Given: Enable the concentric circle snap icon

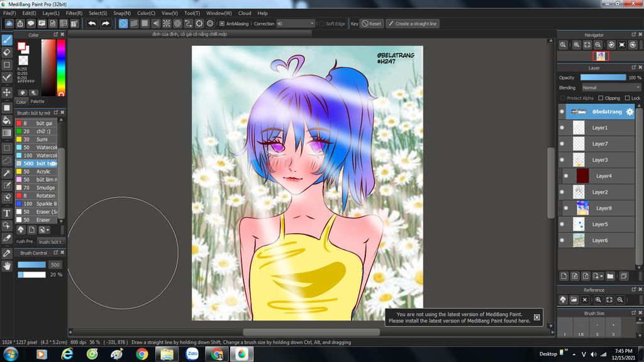Looking at the screenshot, I should (x=177, y=24).
